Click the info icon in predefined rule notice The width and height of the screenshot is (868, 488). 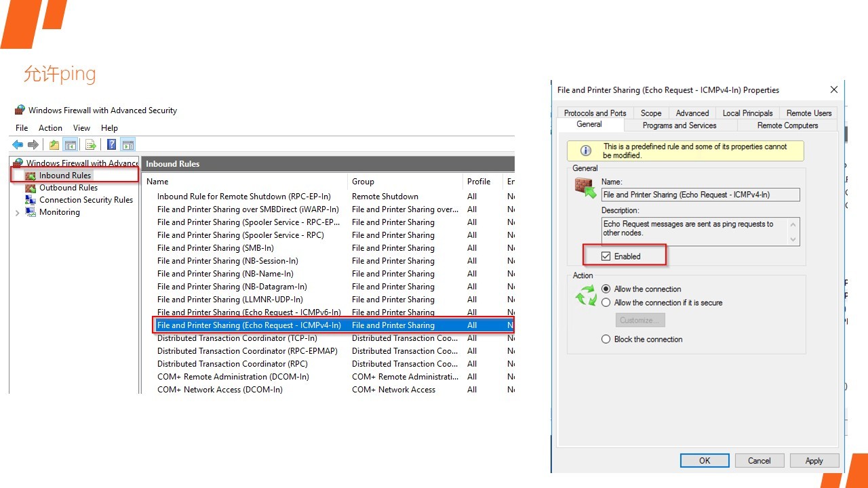[586, 150]
